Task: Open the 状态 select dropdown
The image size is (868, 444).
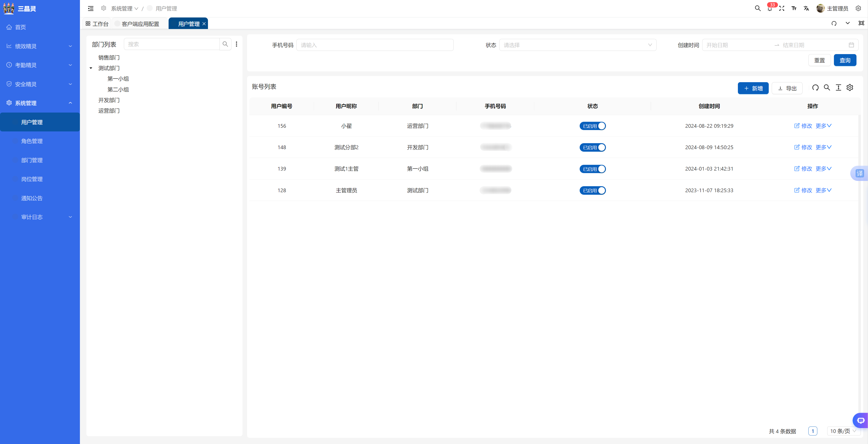Action: point(577,45)
